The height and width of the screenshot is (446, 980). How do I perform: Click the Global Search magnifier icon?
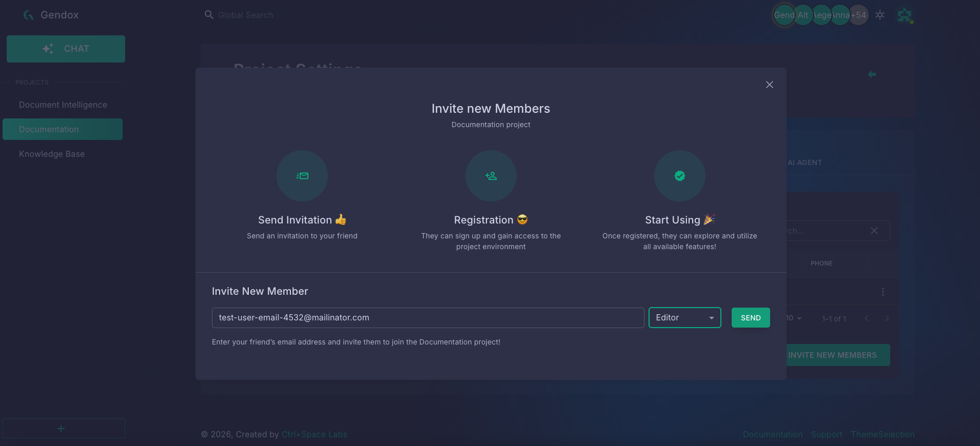pos(209,15)
